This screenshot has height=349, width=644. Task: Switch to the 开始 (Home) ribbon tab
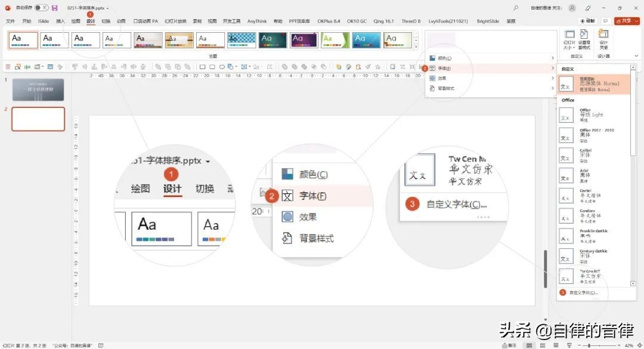[26, 20]
